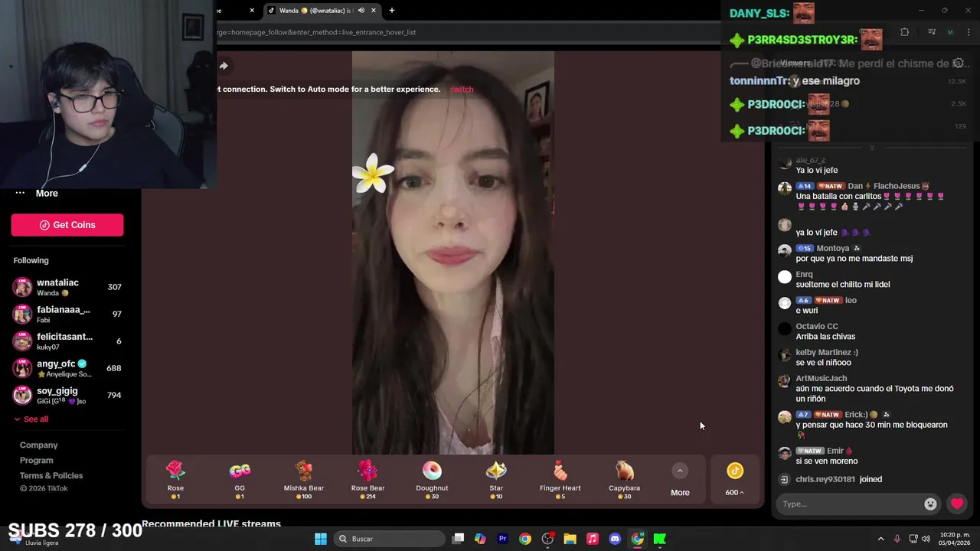Open the browser three-dot menu
Screen dimensions: 980x551
(x=969, y=32)
